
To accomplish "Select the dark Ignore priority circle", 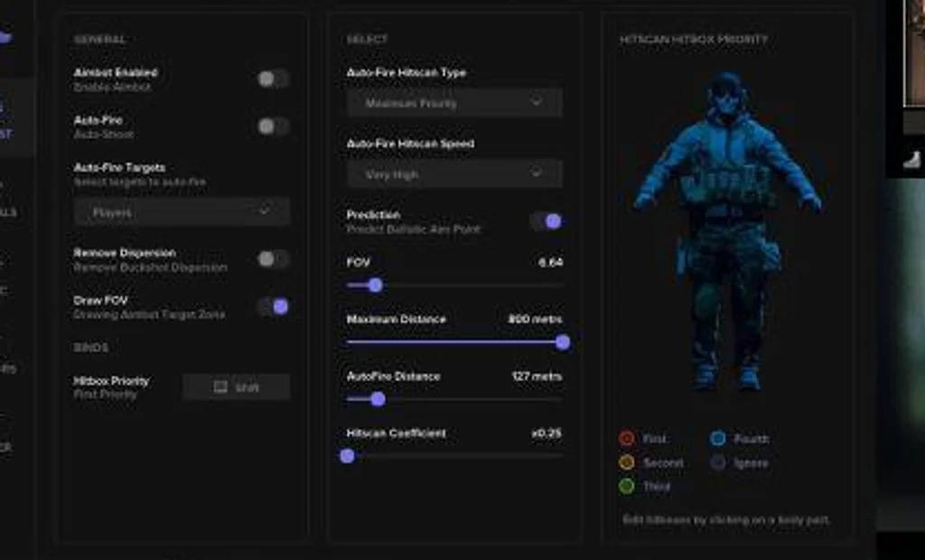I will (718, 462).
